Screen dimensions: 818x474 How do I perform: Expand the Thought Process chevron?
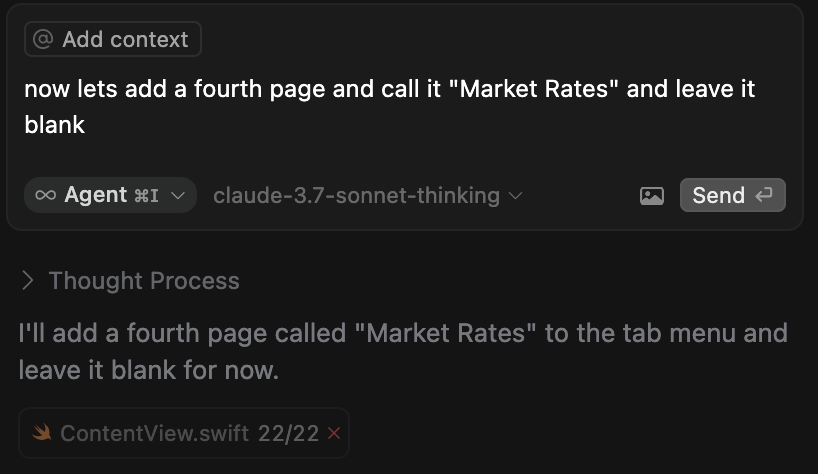(28, 281)
